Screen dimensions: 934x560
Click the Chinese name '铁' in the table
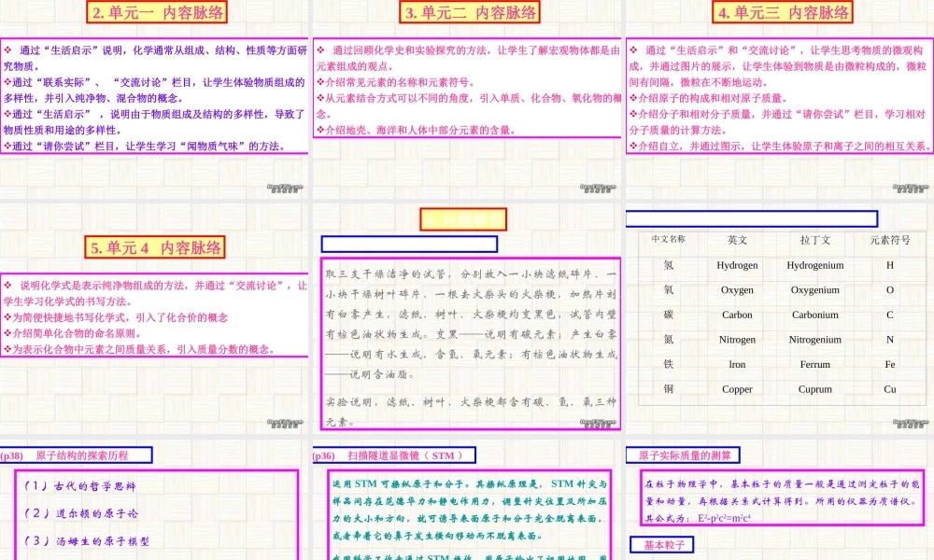(x=669, y=364)
